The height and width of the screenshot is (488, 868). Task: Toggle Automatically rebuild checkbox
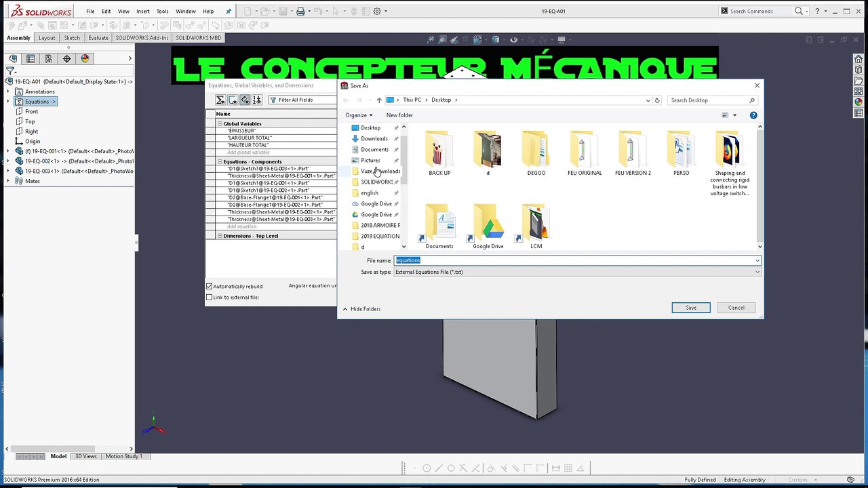[209, 287]
